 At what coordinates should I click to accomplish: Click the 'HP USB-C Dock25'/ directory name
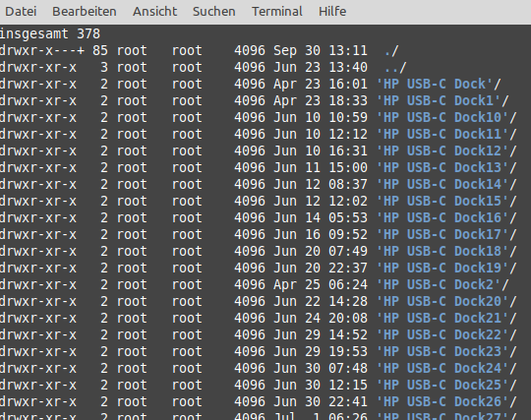[x=446, y=386]
